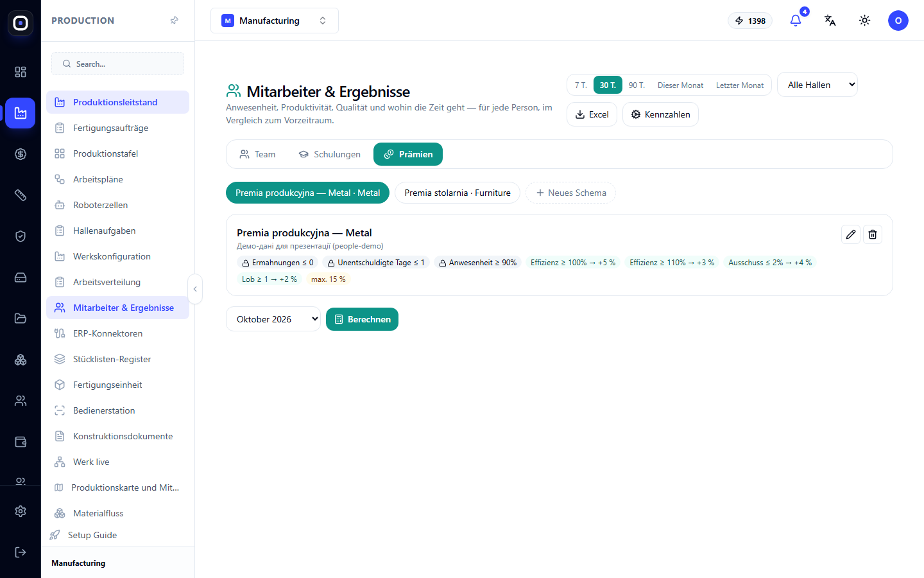Open the Oktober 2026 month dropdown

pyautogui.click(x=273, y=319)
